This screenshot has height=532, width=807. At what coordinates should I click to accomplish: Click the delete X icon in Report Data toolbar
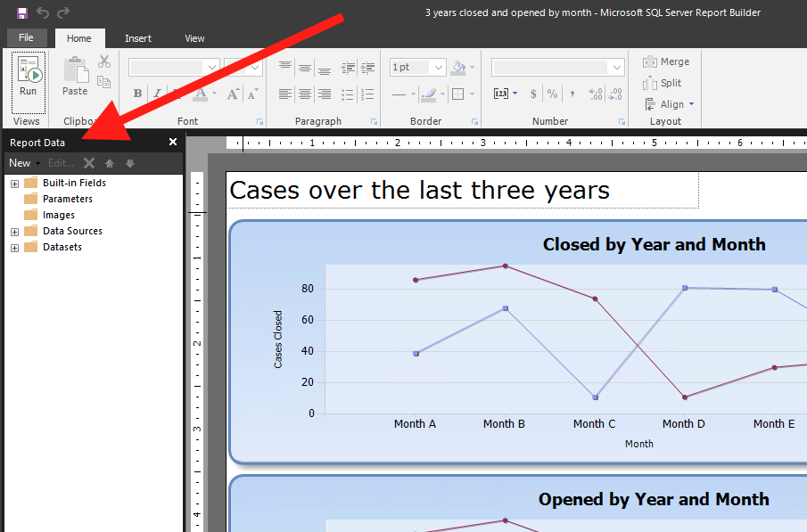point(88,163)
